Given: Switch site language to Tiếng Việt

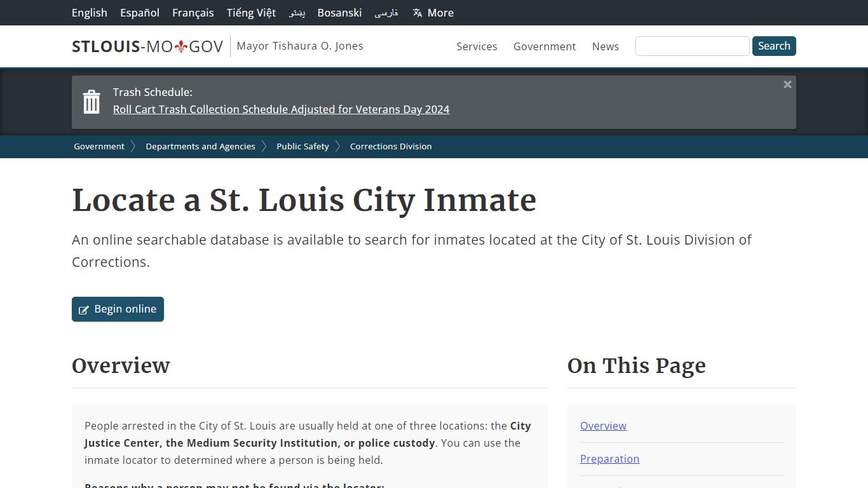Looking at the screenshot, I should (x=251, y=13).
